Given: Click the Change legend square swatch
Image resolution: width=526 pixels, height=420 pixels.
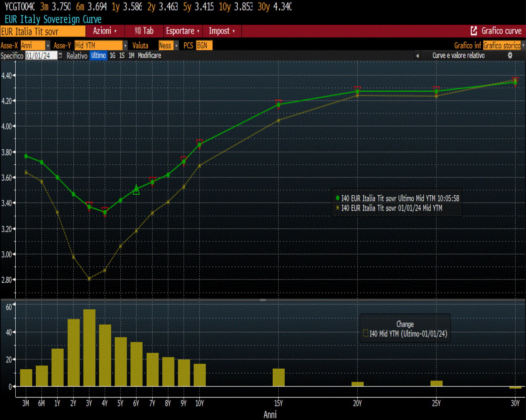Looking at the screenshot, I should (x=365, y=334).
